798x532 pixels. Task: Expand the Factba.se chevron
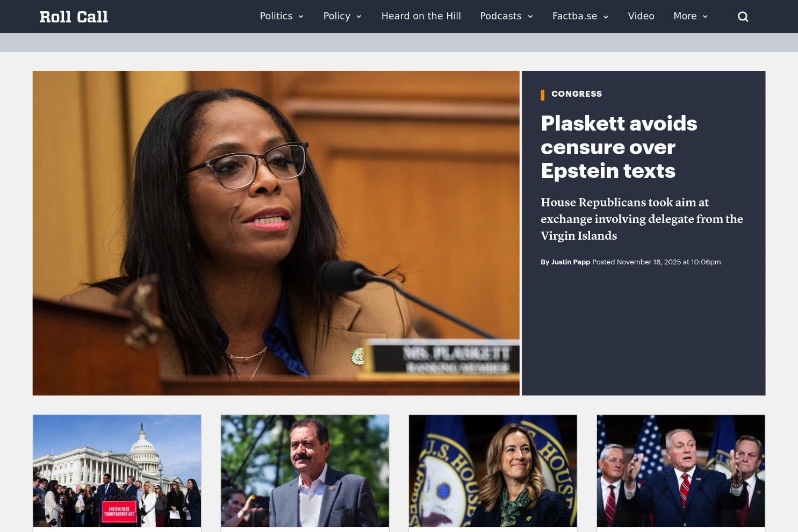click(606, 17)
